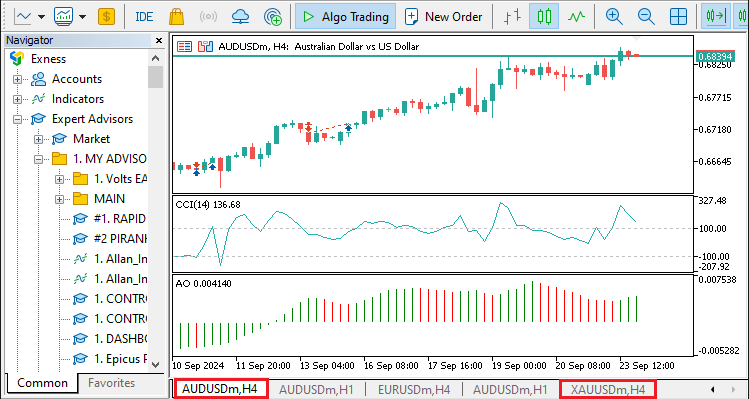Viewport: 749px width, 399px height.
Task: Click the Navigator panel scrollbar thumb
Action: pos(155,77)
